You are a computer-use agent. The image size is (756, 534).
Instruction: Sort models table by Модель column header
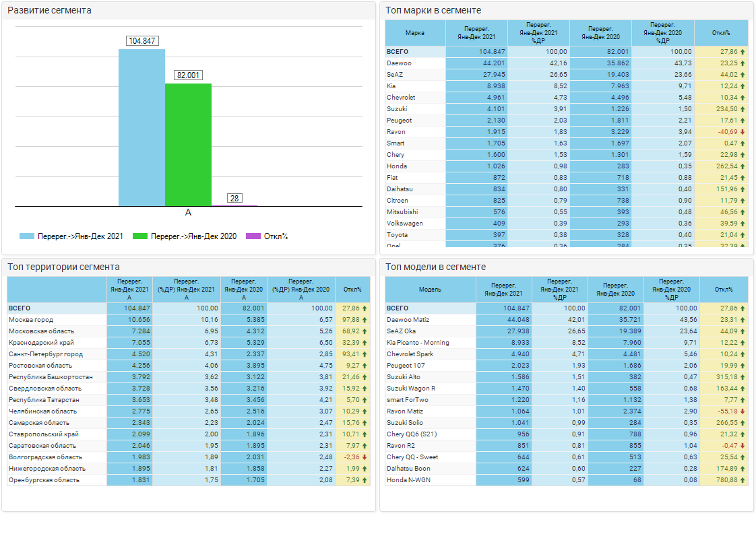pyautogui.click(x=430, y=290)
